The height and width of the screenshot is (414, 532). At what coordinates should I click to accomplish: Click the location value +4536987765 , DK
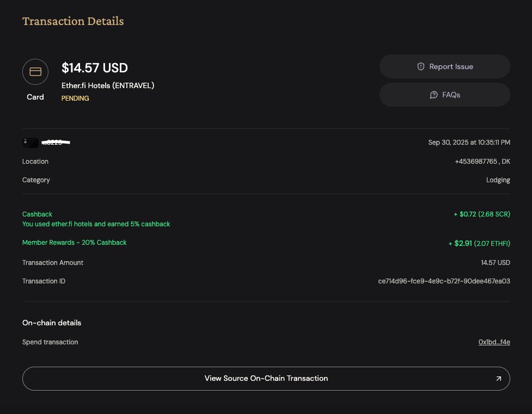(x=482, y=162)
